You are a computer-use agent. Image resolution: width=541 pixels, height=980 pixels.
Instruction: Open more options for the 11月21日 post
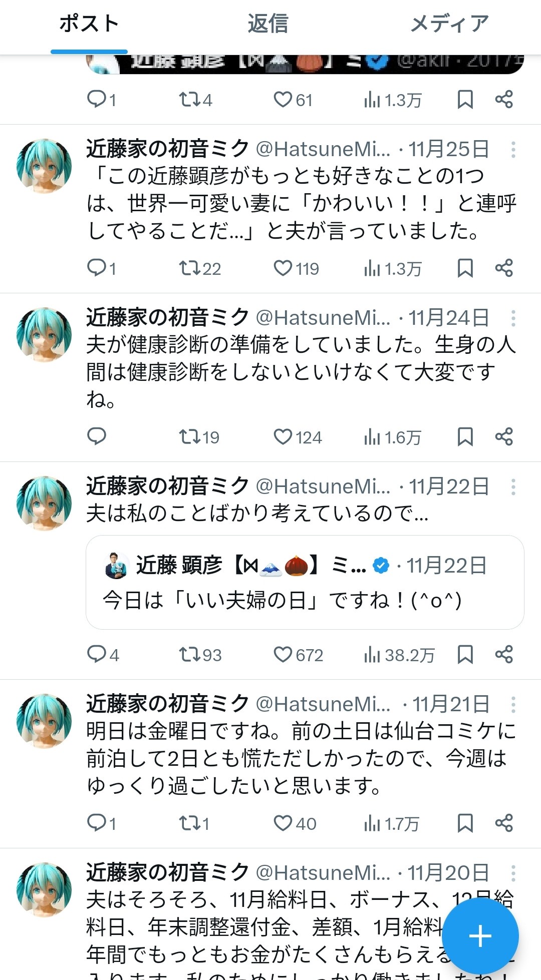(x=513, y=705)
